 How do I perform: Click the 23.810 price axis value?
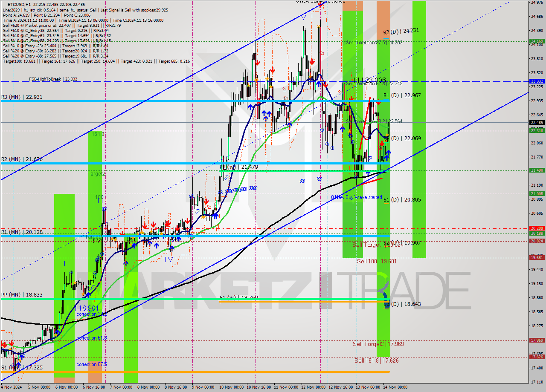point(537,58)
